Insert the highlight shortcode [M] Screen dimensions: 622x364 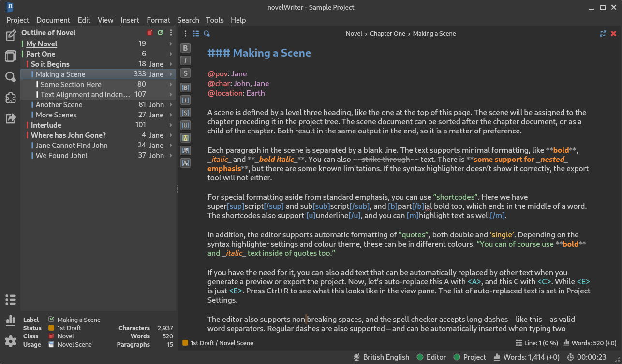coord(185,138)
